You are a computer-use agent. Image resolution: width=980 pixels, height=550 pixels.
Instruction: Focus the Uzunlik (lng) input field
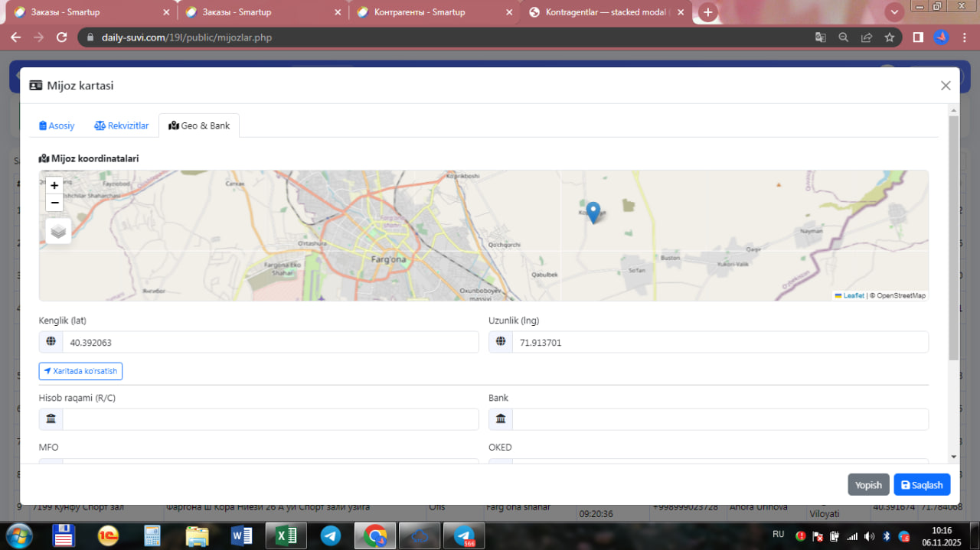coord(719,343)
